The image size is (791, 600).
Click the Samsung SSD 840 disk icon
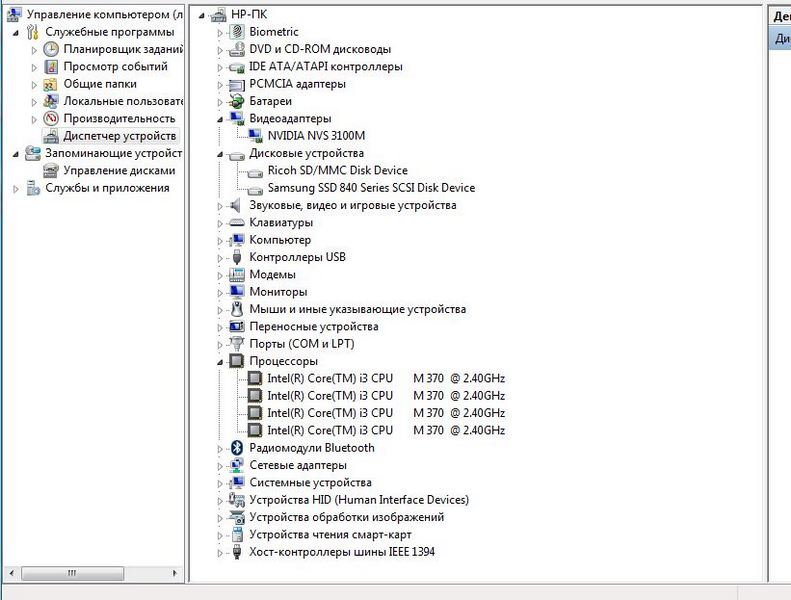[x=255, y=188]
